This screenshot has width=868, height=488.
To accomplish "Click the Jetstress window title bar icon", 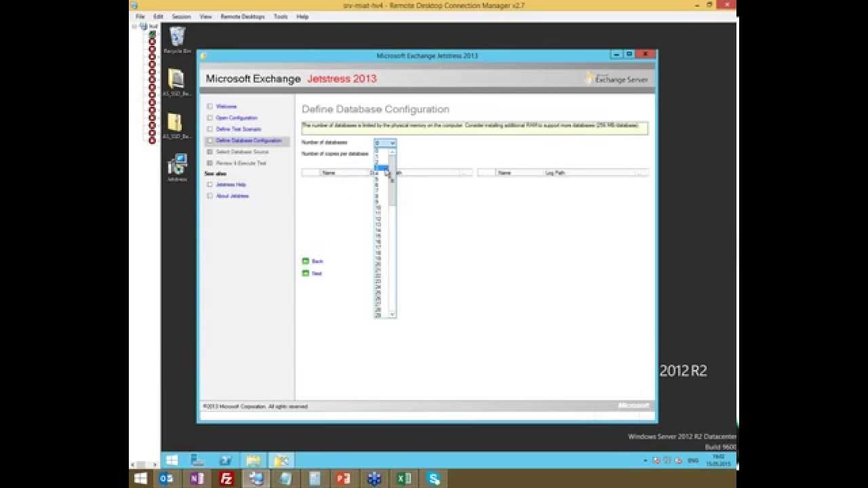I will point(203,56).
